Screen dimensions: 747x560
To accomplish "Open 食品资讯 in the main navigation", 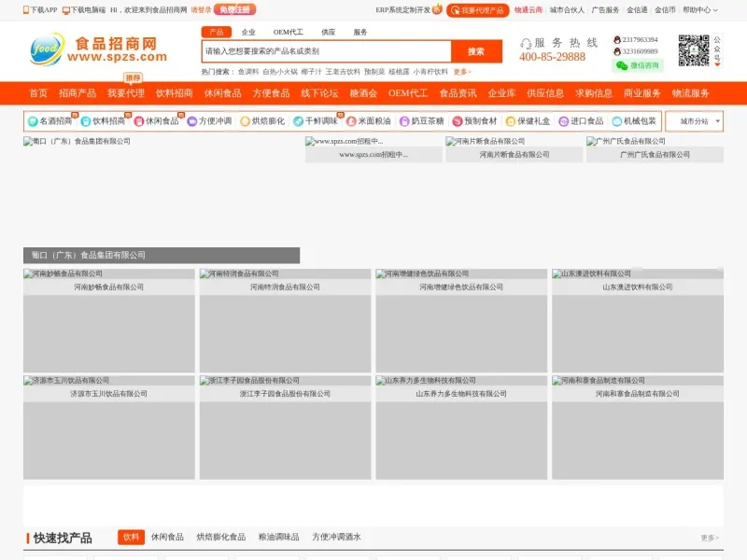I will [458, 93].
